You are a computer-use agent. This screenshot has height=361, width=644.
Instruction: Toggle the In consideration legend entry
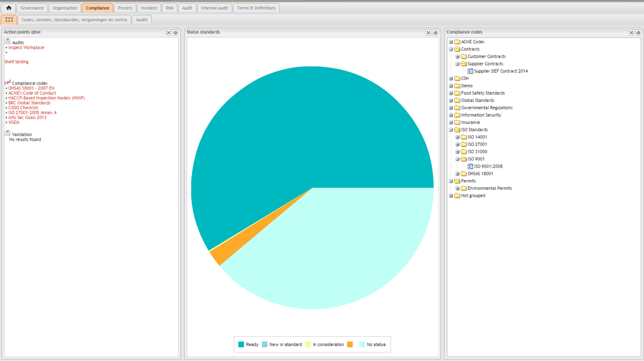pyautogui.click(x=324, y=344)
